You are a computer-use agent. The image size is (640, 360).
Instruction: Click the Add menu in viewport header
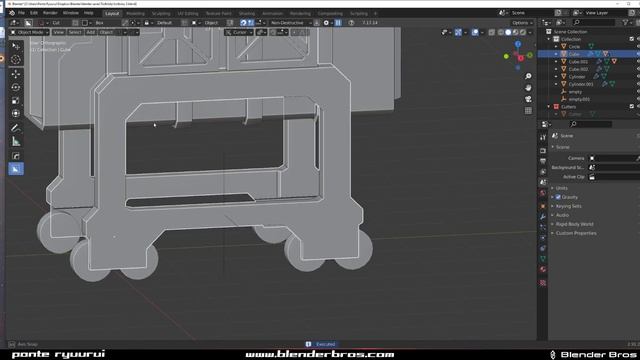tap(91, 32)
